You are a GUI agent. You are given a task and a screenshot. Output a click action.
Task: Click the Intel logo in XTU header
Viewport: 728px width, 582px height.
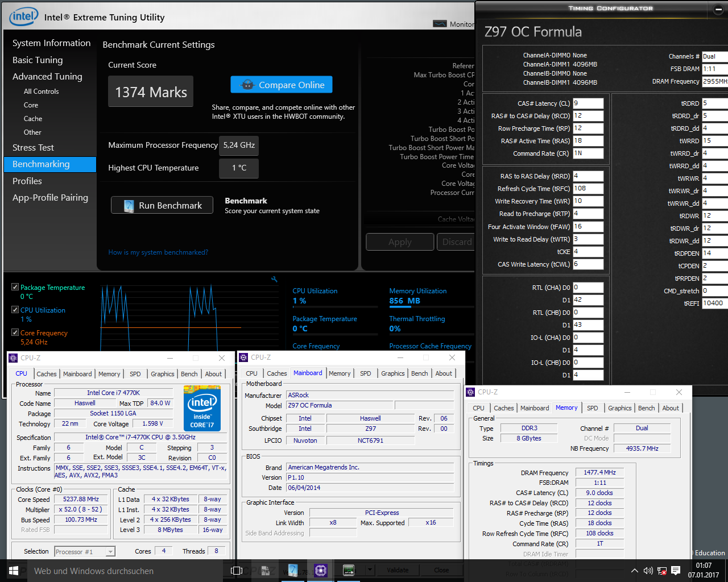click(x=23, y=16)
